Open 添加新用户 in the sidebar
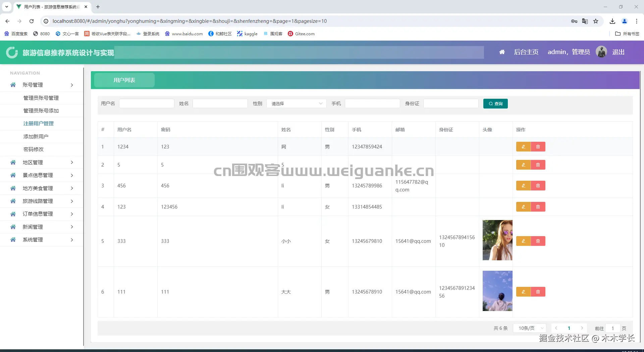Viewport: 644px width, 352px height. pos(36,137)
